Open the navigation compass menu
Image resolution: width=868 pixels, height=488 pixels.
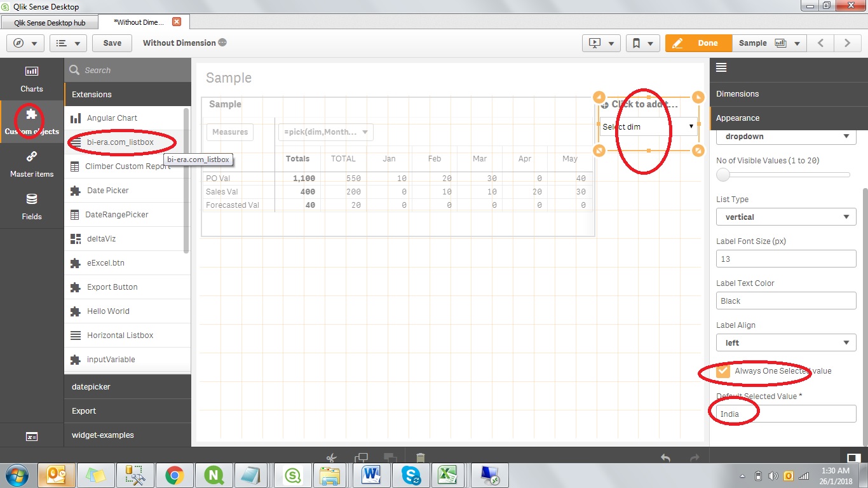point(25,43)
